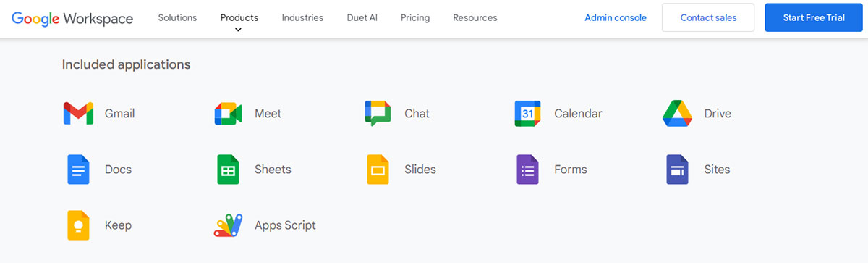The image size is (868, 263).
Task: Go to the Admin console
Action: click(616, 18)
